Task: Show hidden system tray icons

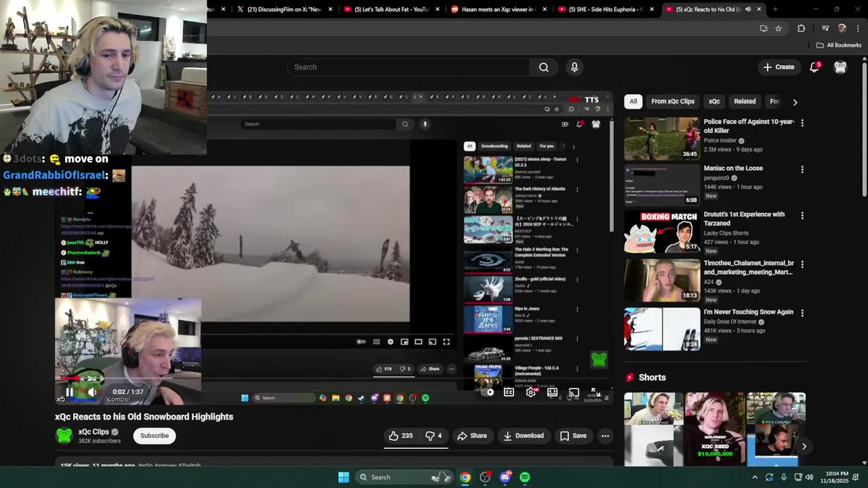Action: [755, 477]
